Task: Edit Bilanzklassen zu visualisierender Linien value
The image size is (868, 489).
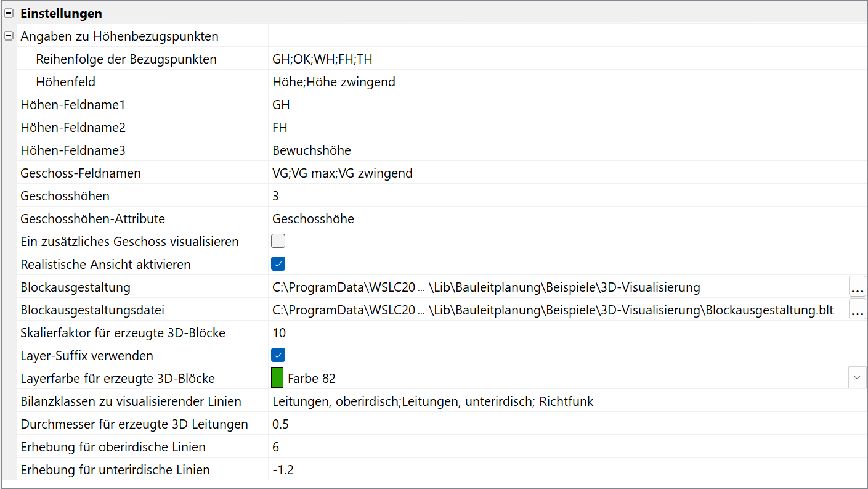Action: click(432, 401)
